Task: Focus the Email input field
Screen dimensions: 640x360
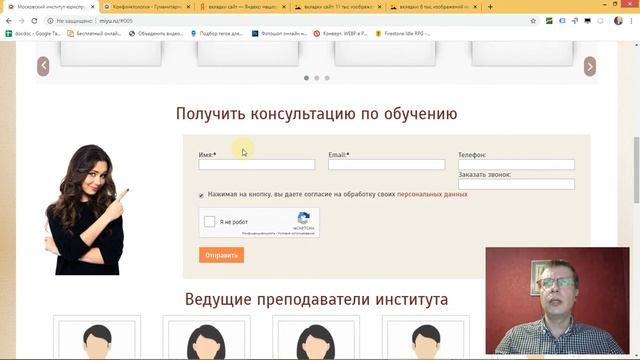Action: point(387,164)
